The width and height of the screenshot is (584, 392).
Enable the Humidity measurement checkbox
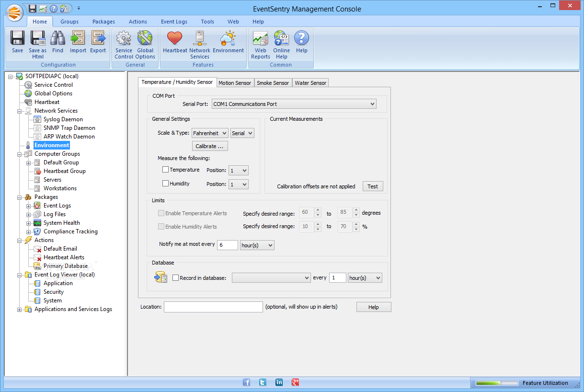point(166,183)
